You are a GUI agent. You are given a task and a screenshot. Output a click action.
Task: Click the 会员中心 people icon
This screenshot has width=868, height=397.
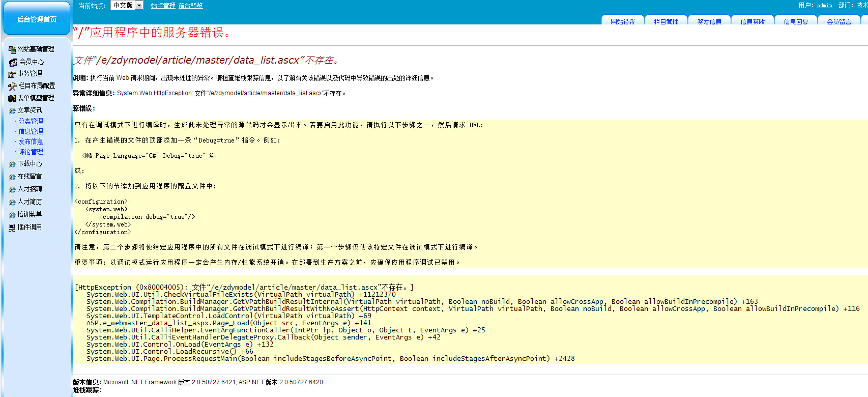coord(13,62)
